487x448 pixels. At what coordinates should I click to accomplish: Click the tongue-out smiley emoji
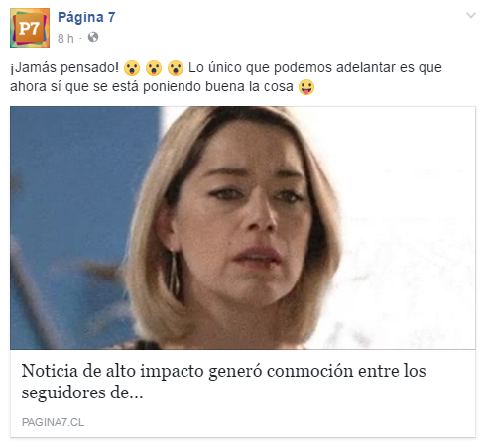(306, 87)
